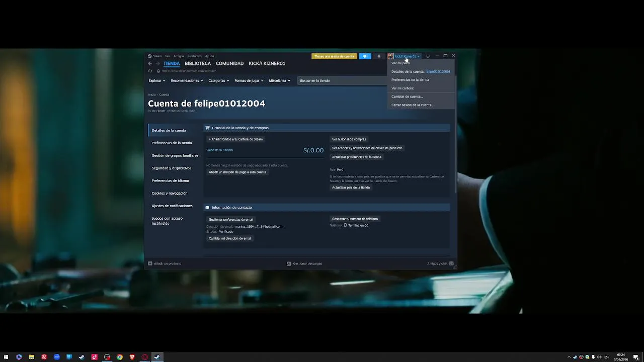
Task: Click Añadir fondos a tu Cartera de Steam
Action: tap(235, 139)
